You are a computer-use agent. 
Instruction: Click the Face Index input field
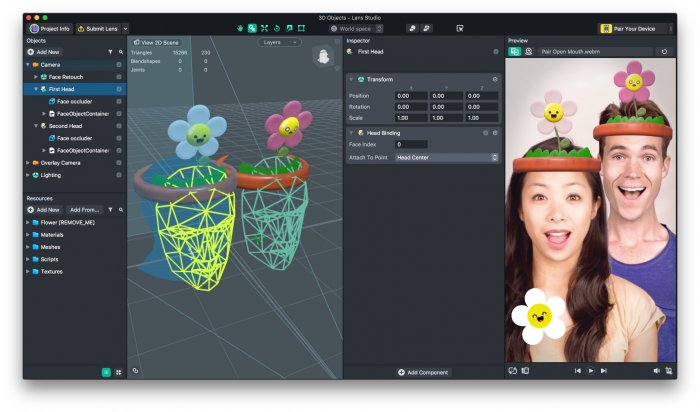coord(411,144)
